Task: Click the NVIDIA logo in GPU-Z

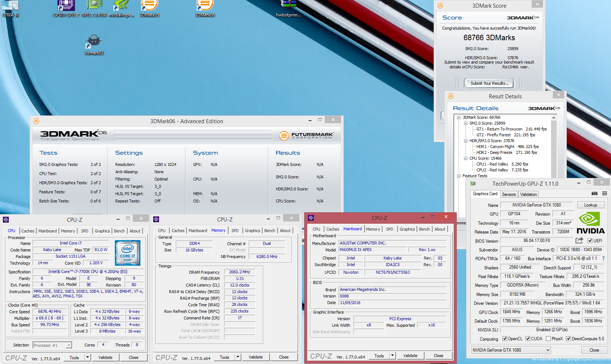Action: click(590, 223)
